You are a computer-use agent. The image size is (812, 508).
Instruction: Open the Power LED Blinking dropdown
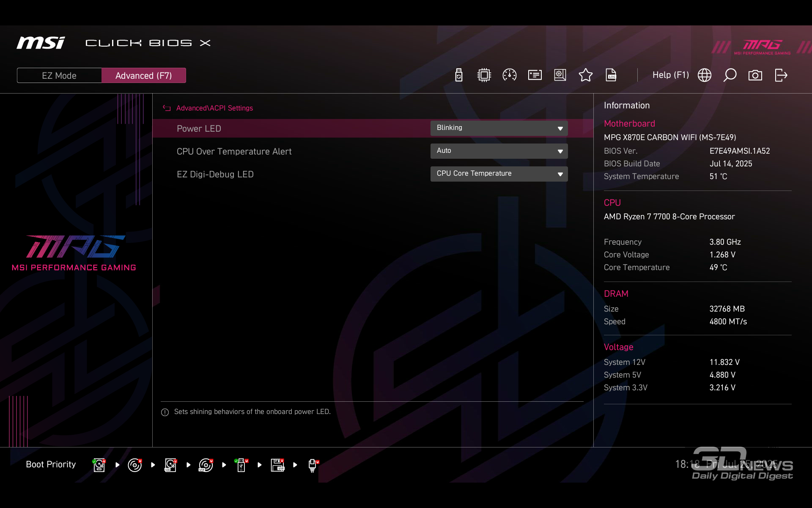(499, 128)
